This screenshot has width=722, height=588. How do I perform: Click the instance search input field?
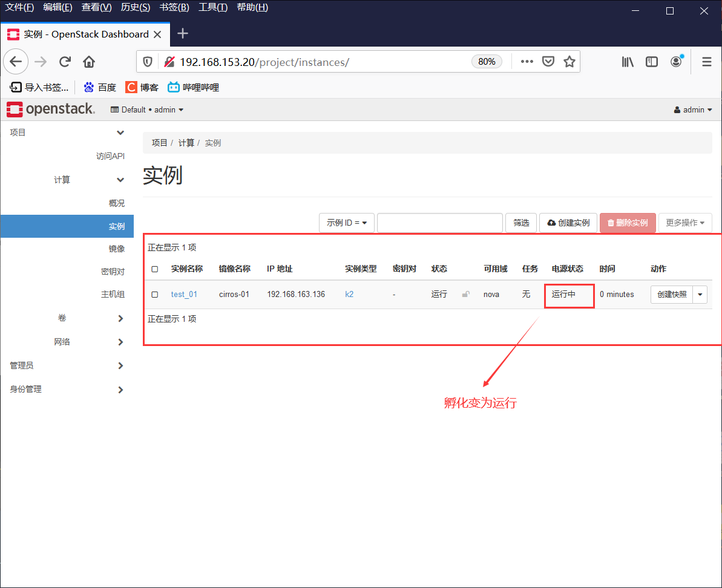440,222
